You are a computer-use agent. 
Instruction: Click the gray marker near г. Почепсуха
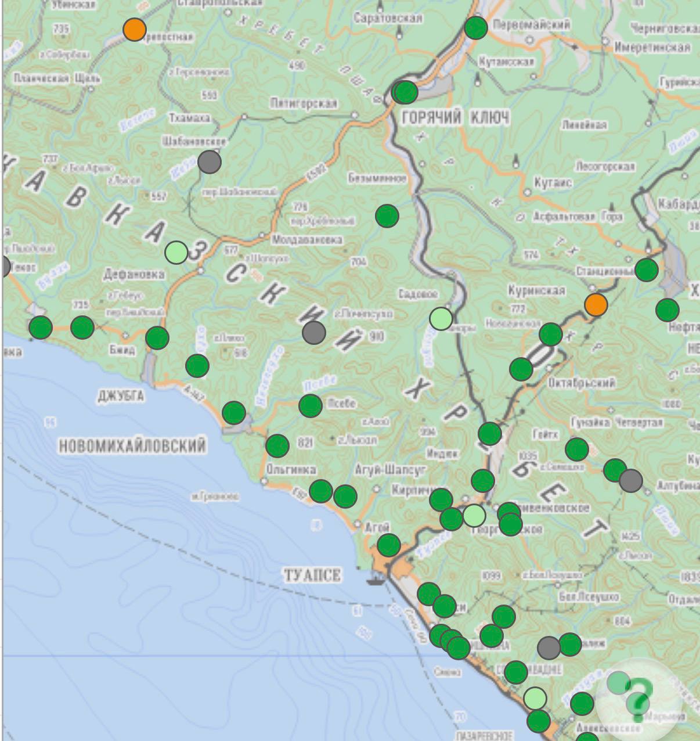[314, 333]
